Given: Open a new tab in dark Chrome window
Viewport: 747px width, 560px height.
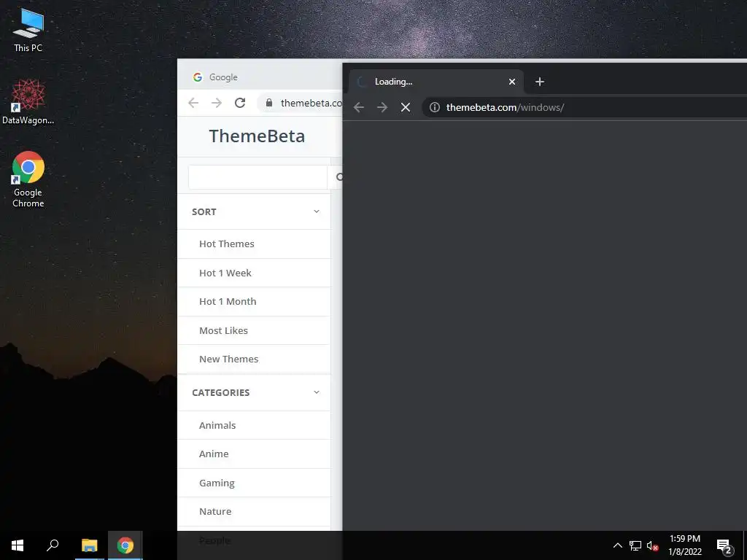Looking at the screenshot, I should coord(539,82).
